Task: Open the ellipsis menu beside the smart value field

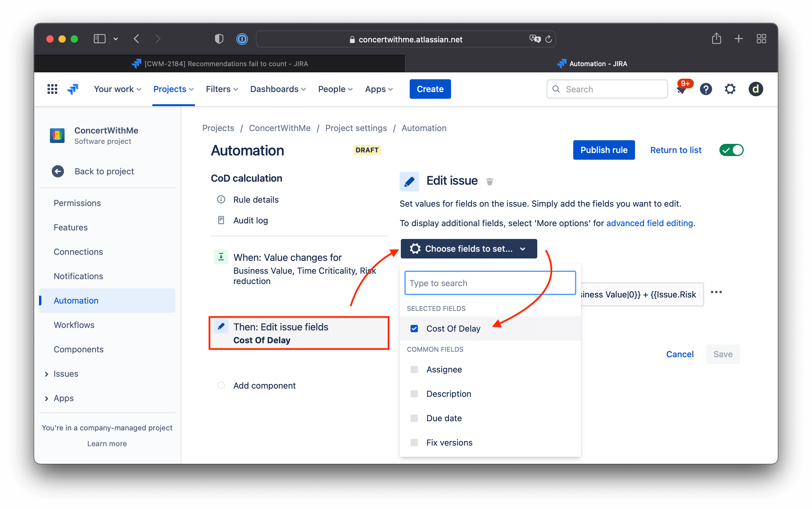Action: [717, 292]
